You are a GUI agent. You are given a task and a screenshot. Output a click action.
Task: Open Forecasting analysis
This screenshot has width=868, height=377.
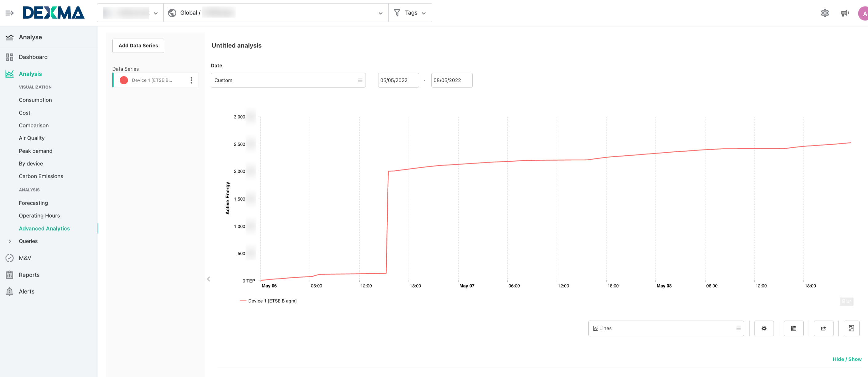click(x=33, y=203)
